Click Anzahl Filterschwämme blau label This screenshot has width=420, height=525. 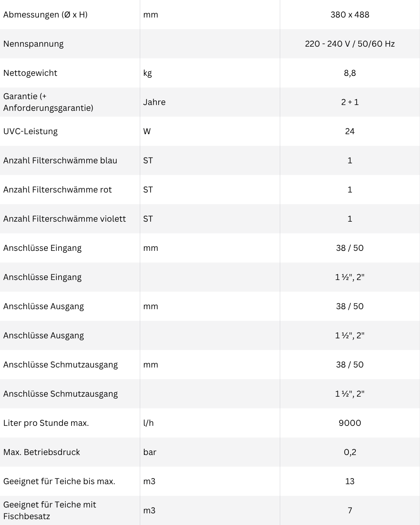60,161
